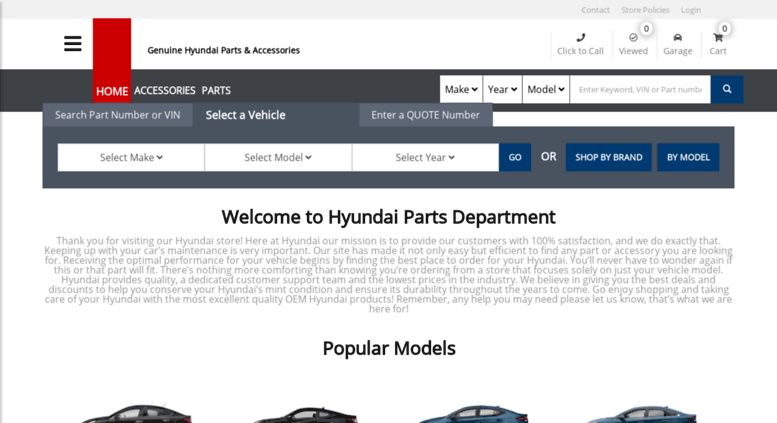Open the Select Model dropdown
This screenshot has height=423, width=777.
point(278,158)
